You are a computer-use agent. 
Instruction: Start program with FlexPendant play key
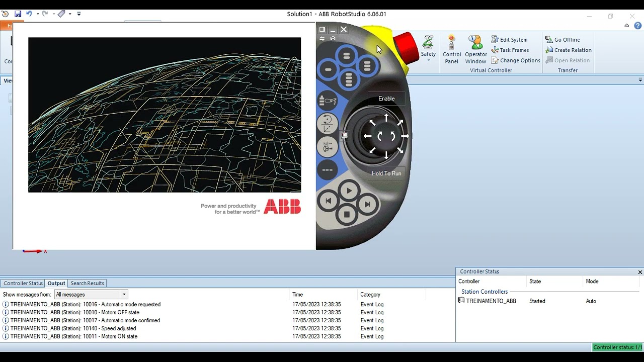tap(349, 191)
